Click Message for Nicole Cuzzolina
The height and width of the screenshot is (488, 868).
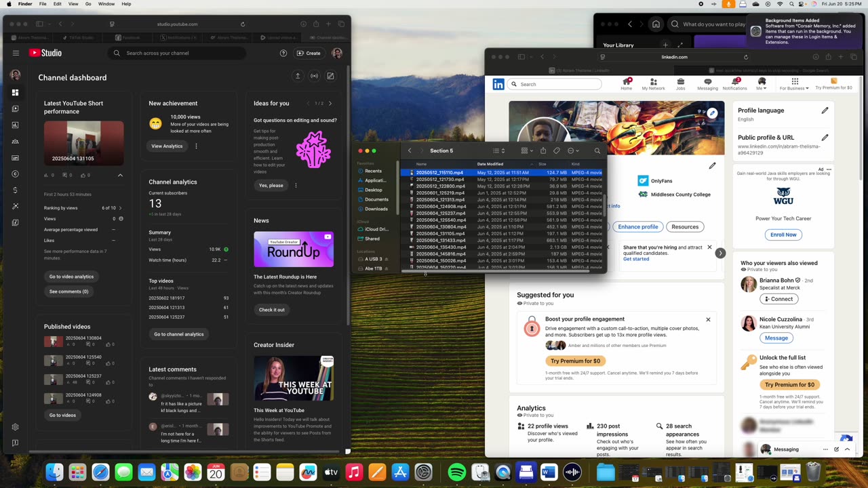776,338
